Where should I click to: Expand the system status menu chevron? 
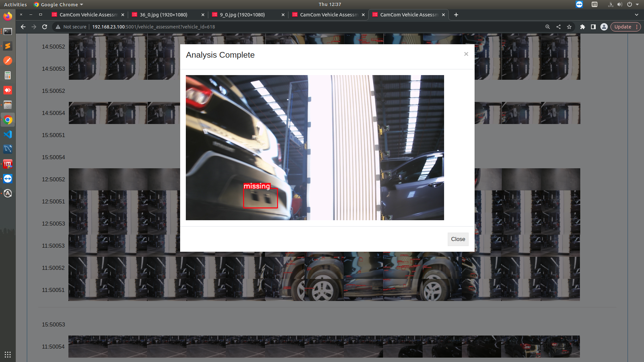[637, 4]
